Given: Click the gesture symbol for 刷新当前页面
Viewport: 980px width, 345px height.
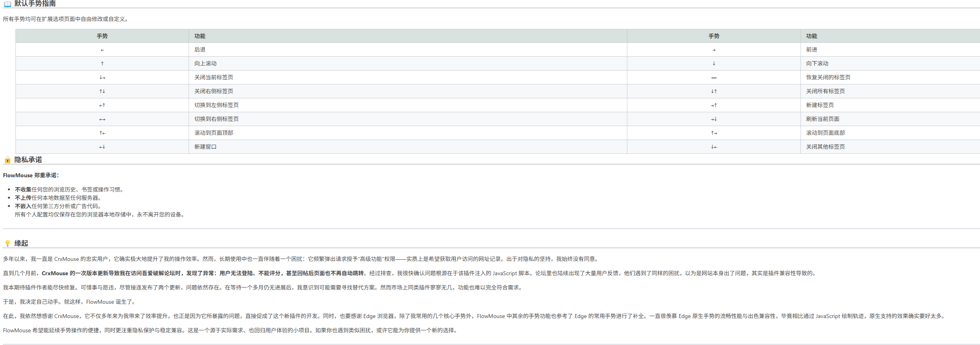Looking at the screenshot, I should 714,119.
